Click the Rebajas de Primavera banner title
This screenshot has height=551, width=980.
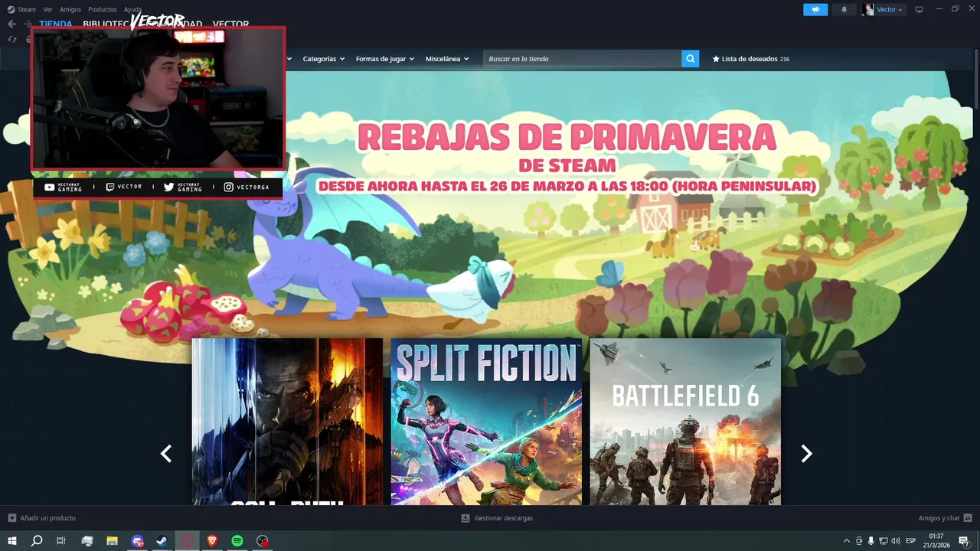click(x=567, y=138)
